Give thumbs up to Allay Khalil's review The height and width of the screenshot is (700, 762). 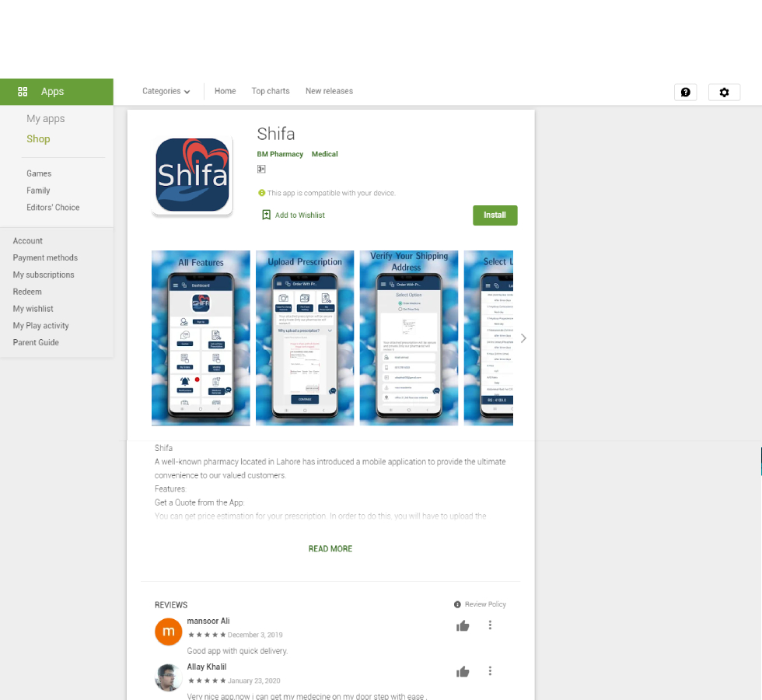pyautogui.click(x=463, y=672)
